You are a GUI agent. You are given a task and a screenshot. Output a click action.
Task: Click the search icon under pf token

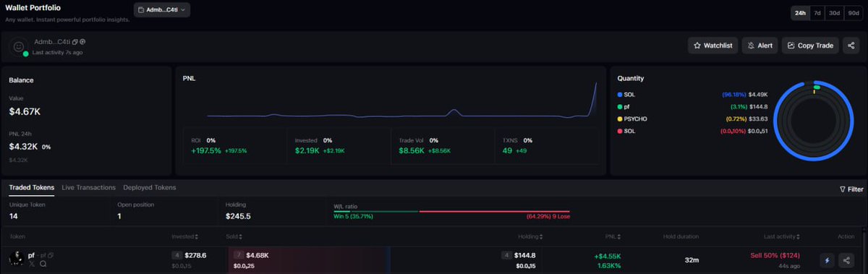(x=43, y=264)
